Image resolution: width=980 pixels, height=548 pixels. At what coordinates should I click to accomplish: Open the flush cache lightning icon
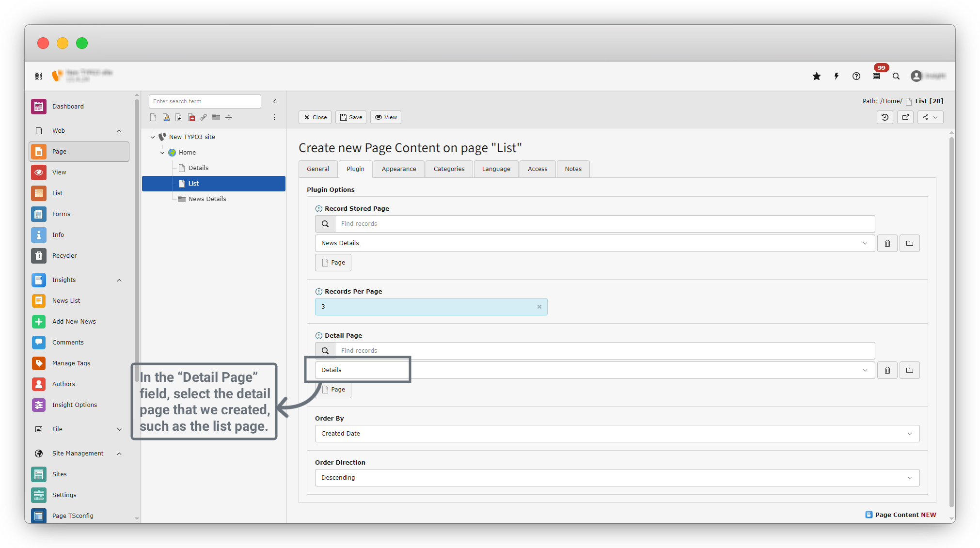tap(837, 76)
